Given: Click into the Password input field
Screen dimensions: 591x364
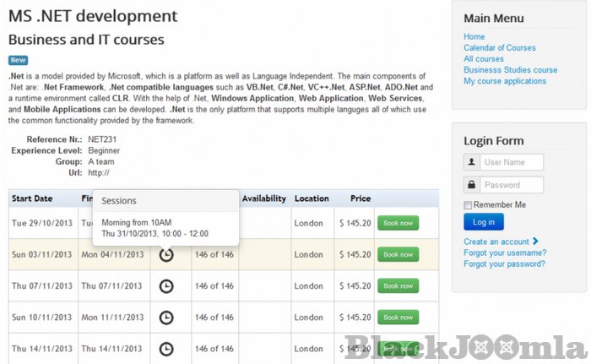Looking at the screenshot, I should [512, 185].
